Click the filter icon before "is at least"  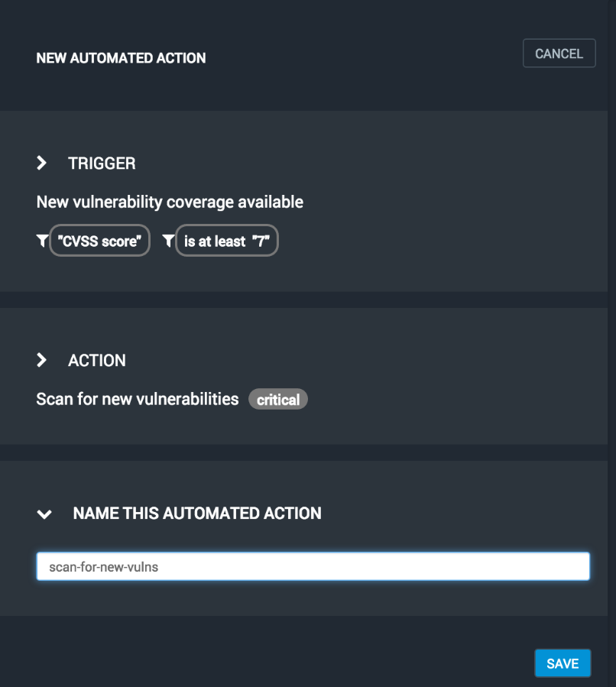point(168,241)
